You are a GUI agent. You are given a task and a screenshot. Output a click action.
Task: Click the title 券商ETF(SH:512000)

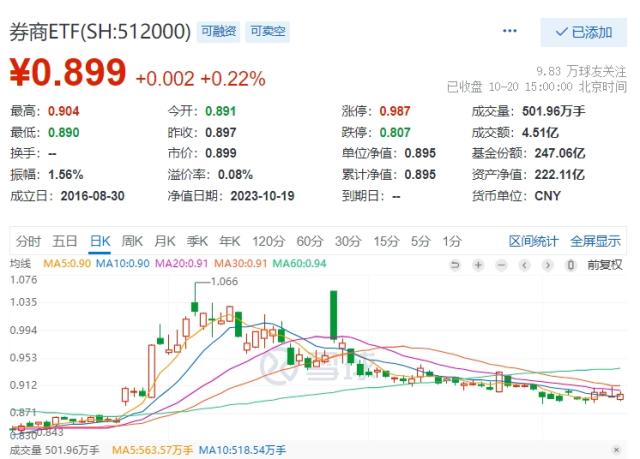[100, 32]
